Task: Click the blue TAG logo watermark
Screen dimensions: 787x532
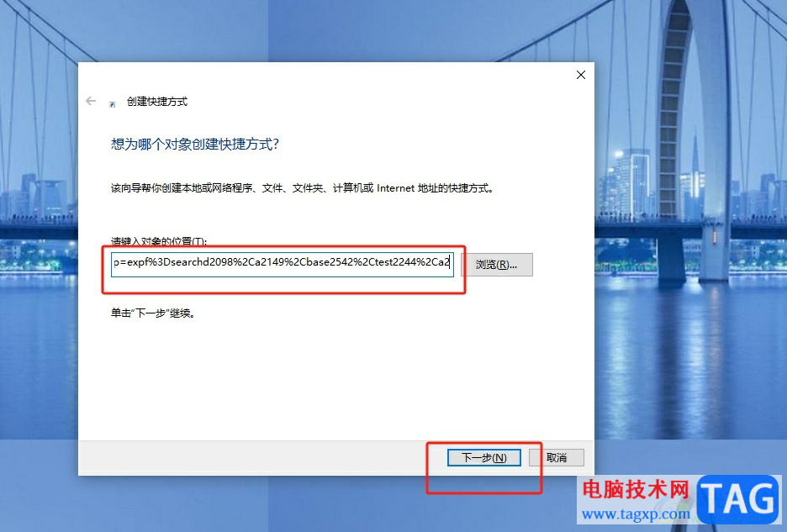Action: pyautogui.click(x=737, y=499)
